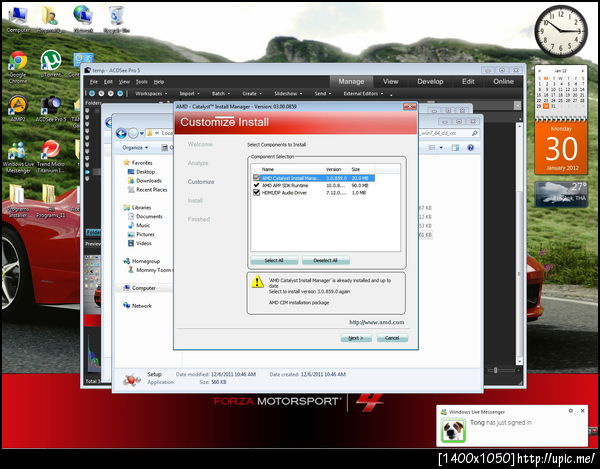The width and height of the screenshot is (600, 469).
Task: Open the ACDSee Slideshow dropdown
Action: point(288,93)
